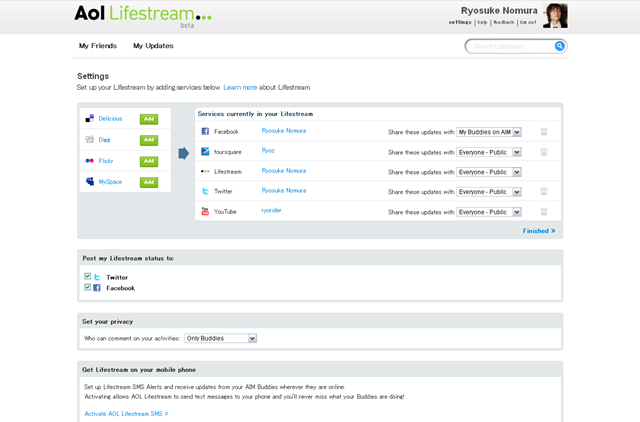Open Ryoz foursquare account link

[268, 151]
